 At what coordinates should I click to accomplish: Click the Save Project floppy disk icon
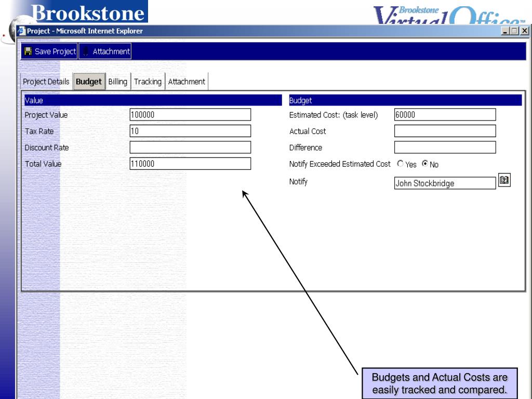[x=28, y=51]
